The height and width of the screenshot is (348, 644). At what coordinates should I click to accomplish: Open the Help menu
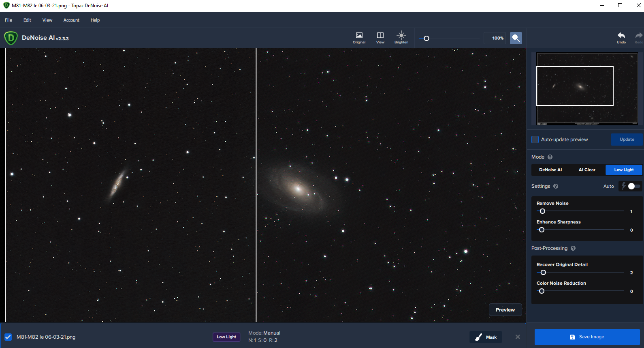pyautogui.click(x=95, y=20)
